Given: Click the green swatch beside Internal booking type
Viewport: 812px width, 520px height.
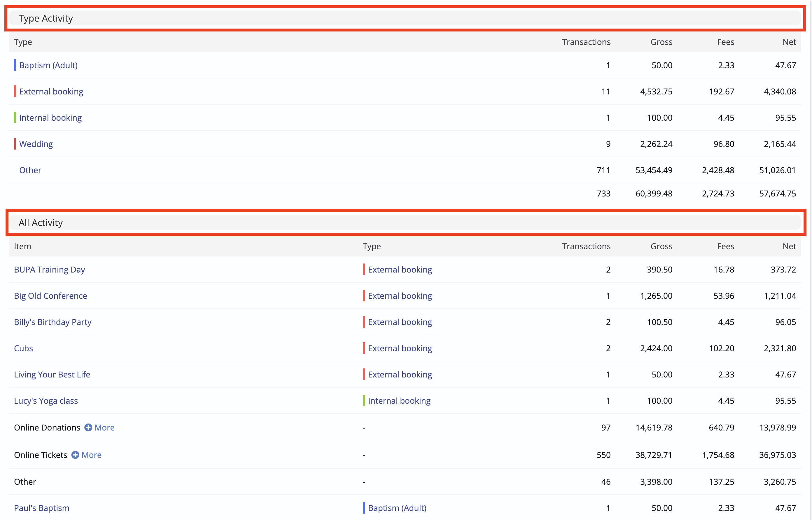Looking at the screenshot, I should click(15, 118).
